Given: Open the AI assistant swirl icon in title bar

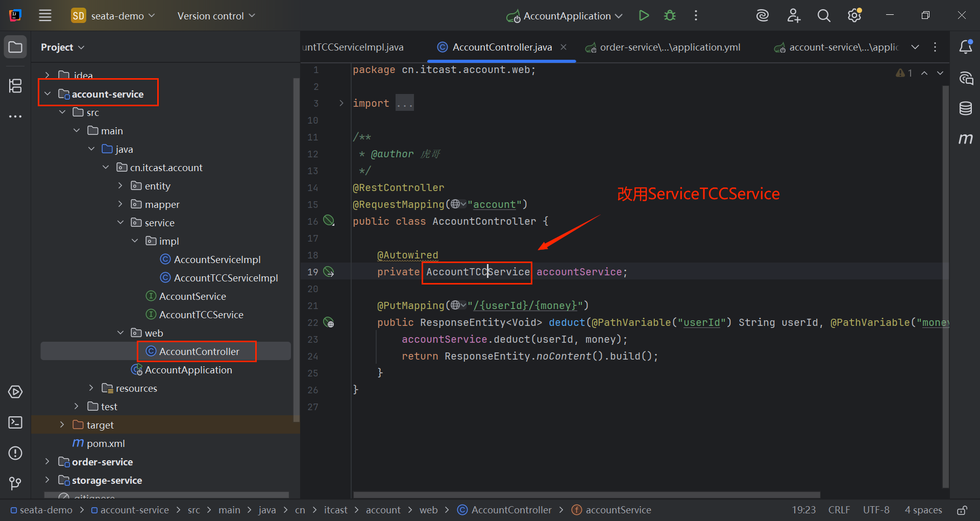Looking at the screenshot, I should pos(762,16).
